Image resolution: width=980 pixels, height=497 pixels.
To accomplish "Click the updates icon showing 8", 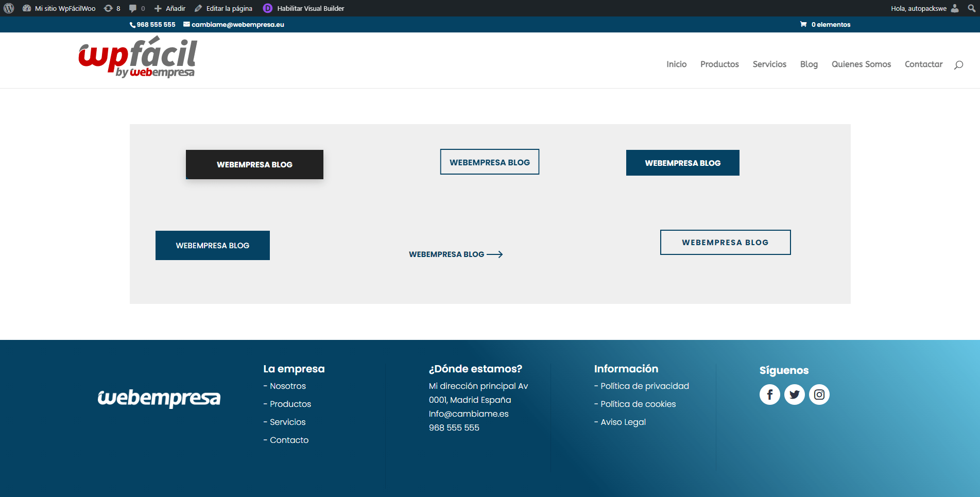I will [x=112, y=8].
